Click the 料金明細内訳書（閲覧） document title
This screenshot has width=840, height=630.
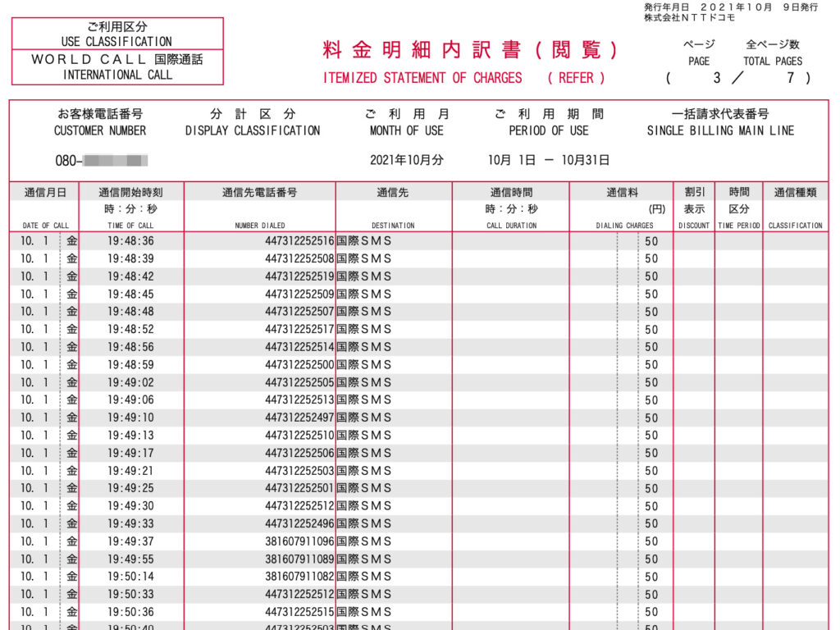tap(471, 50)
